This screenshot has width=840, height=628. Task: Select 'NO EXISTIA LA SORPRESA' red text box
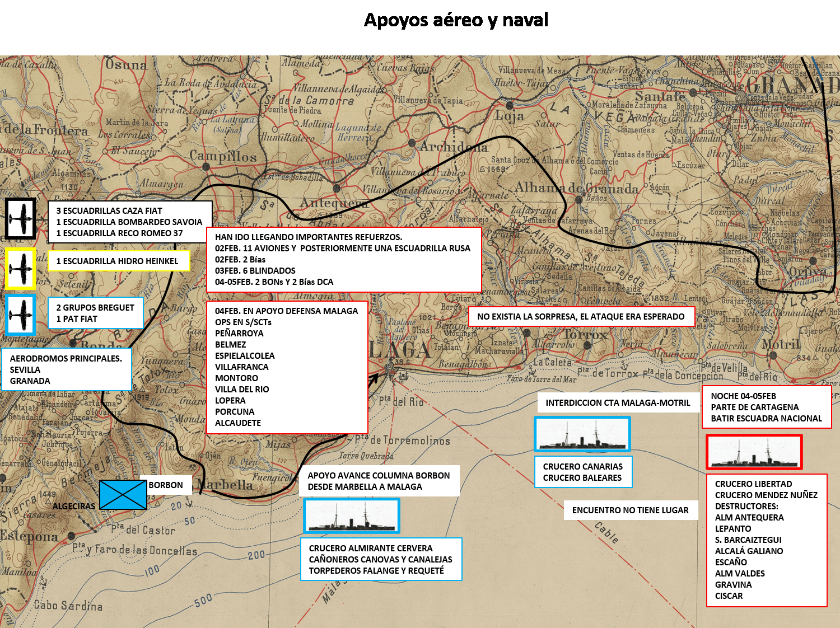click(x=581, y=317)
